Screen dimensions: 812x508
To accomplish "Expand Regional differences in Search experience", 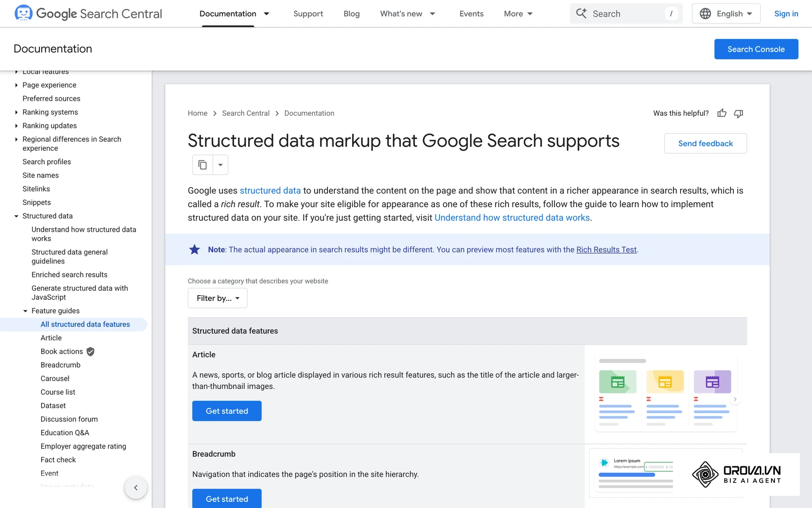I will [x=16, y=139].
